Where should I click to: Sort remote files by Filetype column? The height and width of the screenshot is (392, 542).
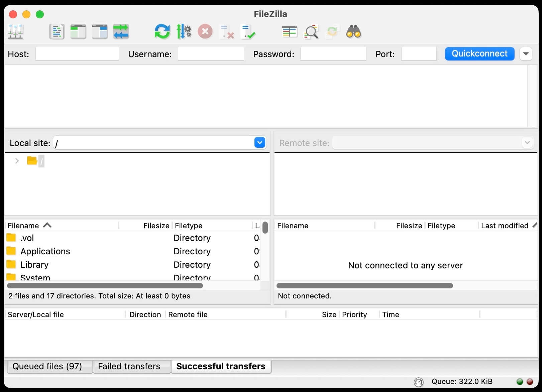pos(452,226)
